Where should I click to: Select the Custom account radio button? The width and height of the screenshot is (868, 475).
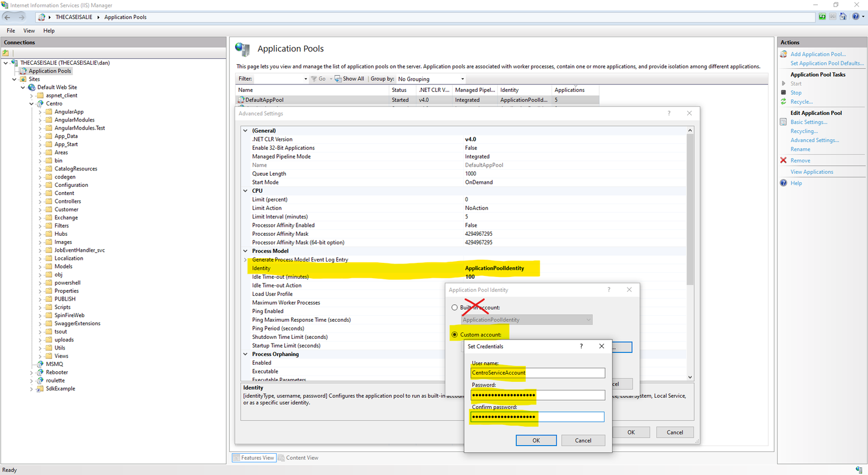[454, 335]
